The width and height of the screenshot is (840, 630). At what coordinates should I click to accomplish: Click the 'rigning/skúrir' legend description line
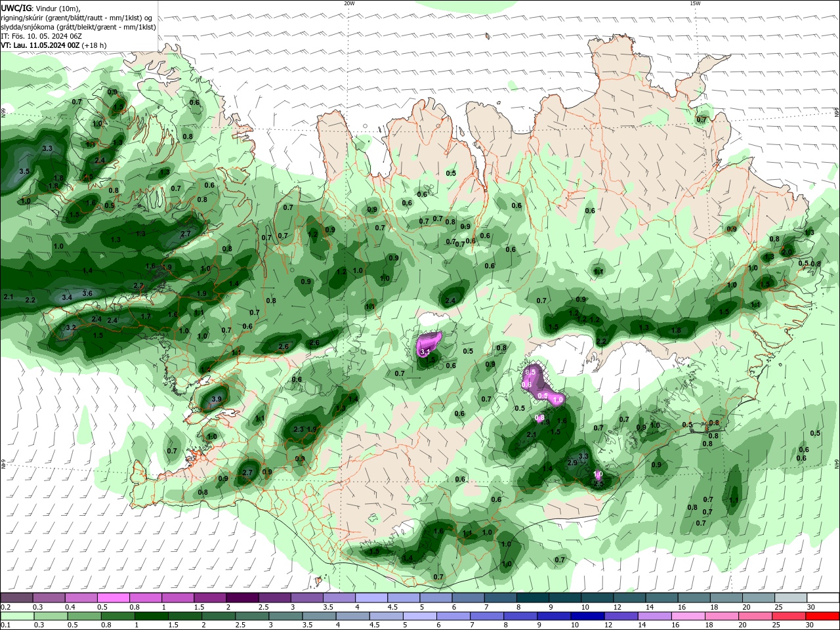coord(77,18)
